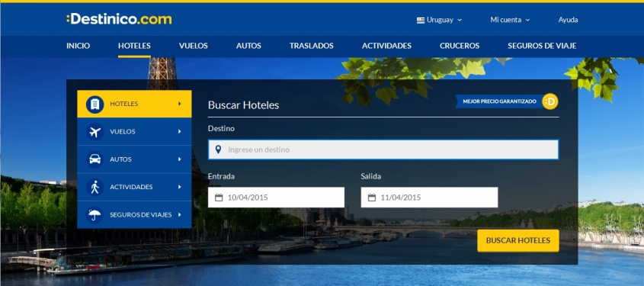Screen dimensions: 644x286
Task: Click the Buscar Hoteles yellow button
Action: [x=518, y=241]
